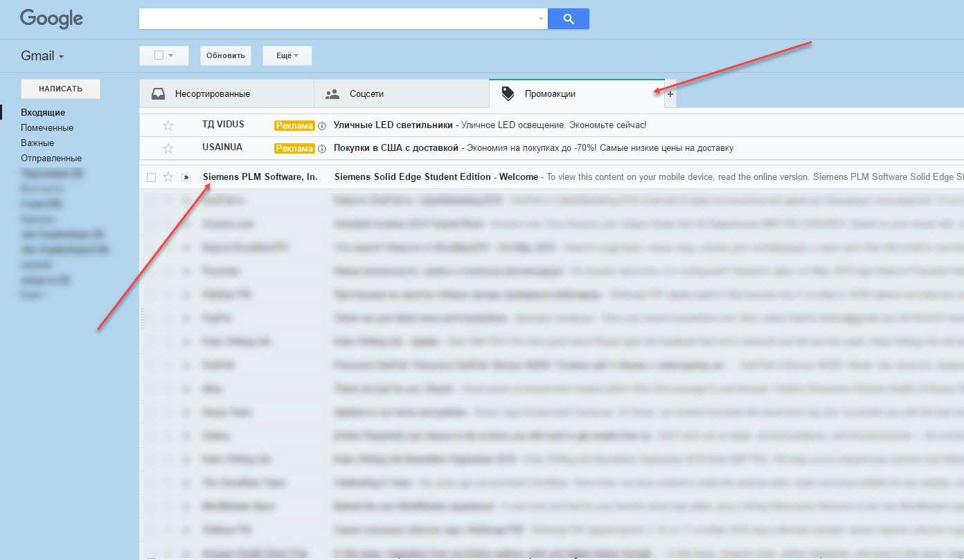The height and width of the screenshot is (560, 964).
Task: Open the Уличные LED светильники ad
Action: pyautogui.click(x=393, y=125)
